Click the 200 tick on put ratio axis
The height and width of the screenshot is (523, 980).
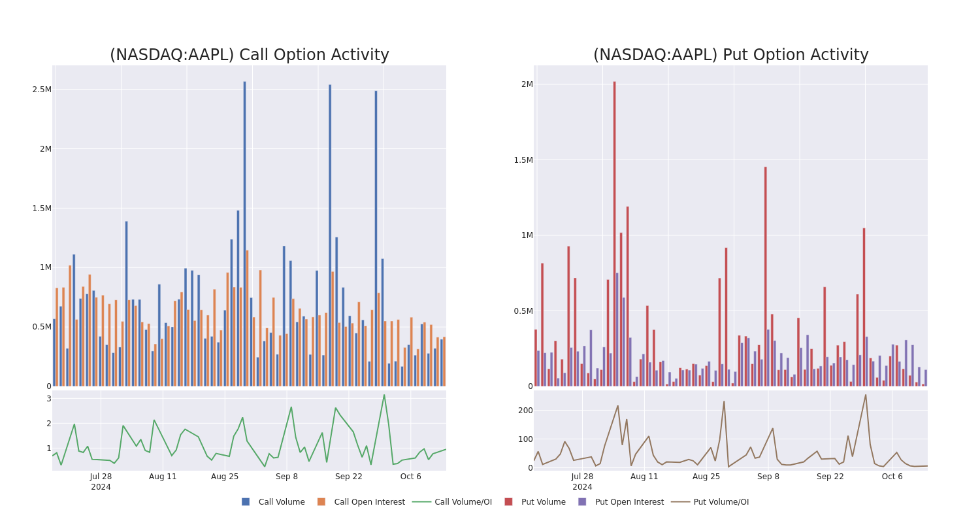pyautogui.click(x=526, y=411)
